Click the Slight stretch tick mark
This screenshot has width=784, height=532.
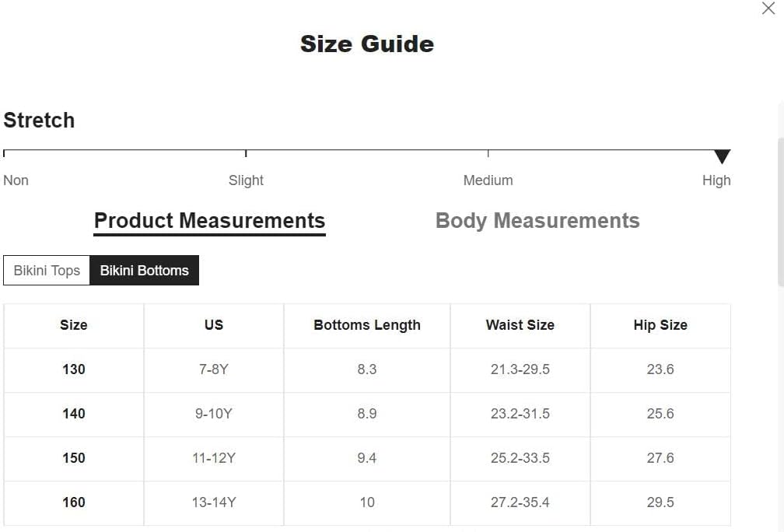(x=246, y=153)
